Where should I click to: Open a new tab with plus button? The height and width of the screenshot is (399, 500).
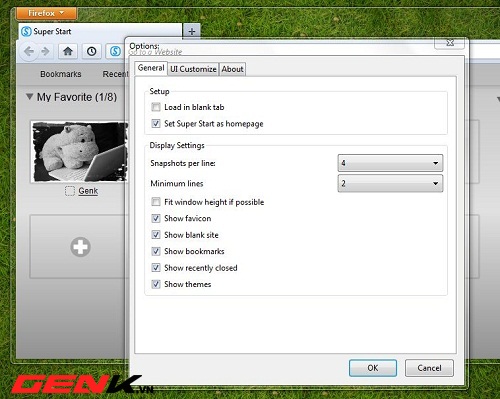tap(192, 31)
